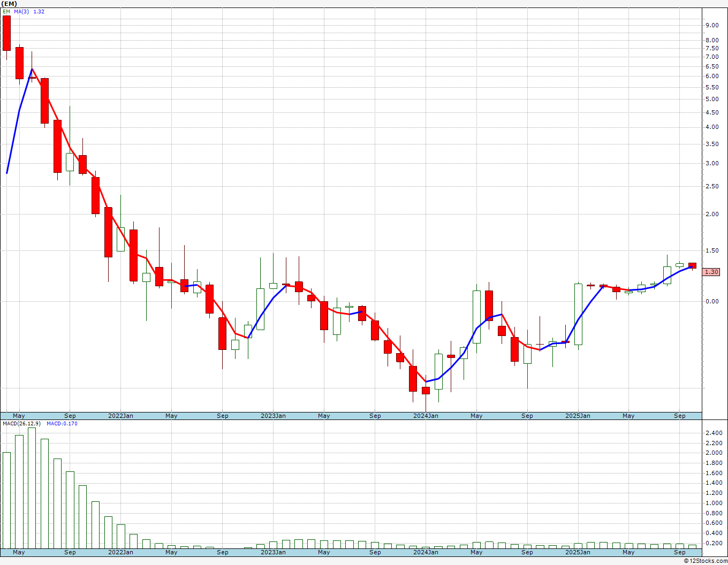This screenshot has height=565, width=728.
Task: Click the highlighted 1.30 current price tag
Action: 711,272
